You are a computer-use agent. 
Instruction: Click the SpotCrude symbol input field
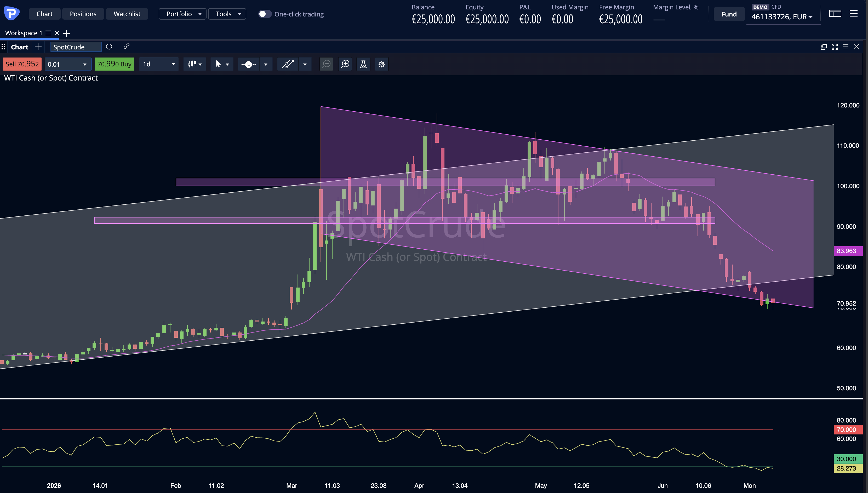coord(76,47)
